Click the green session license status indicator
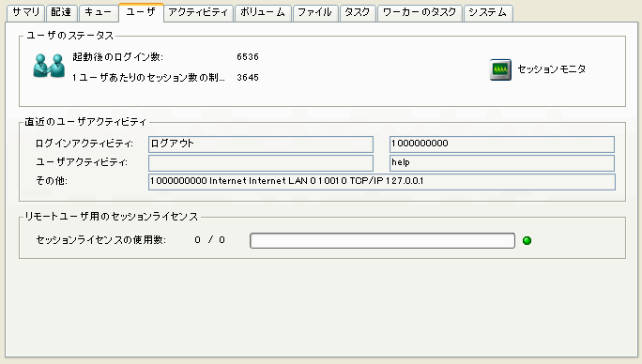The image size is (642, 364). click(x=527, y=241)
